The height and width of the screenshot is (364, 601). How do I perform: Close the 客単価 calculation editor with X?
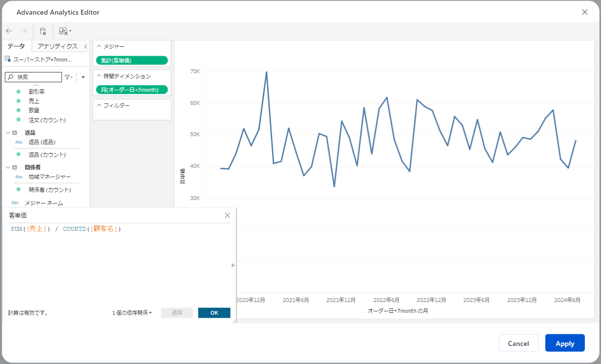[x=227, y=215]
